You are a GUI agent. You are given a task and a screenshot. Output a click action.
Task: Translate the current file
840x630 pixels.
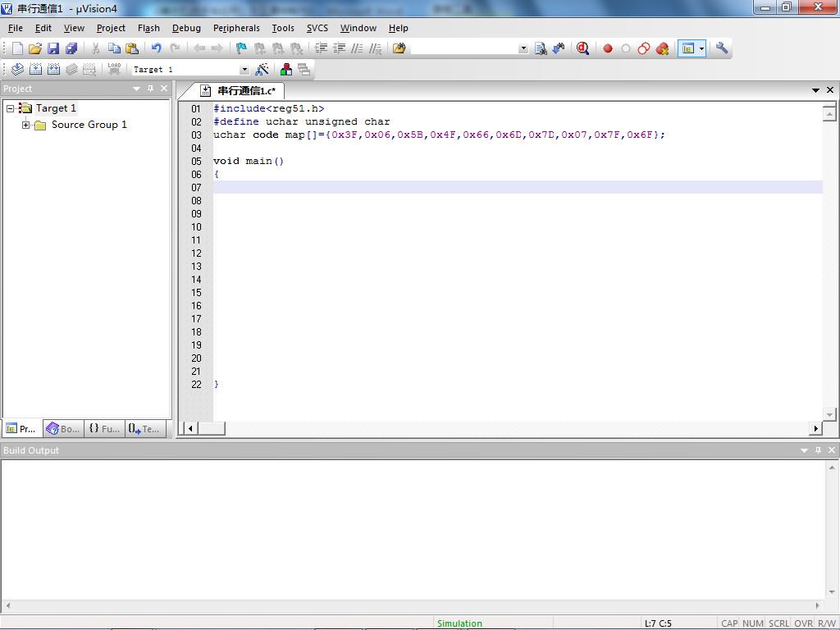coord(17,69)
